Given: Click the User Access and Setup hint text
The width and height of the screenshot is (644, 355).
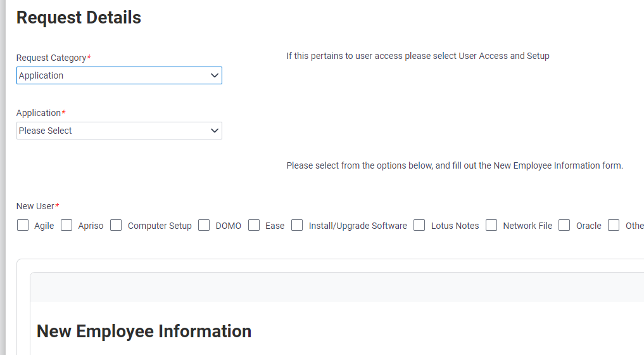Looking at the screenshot, I should [x=417, y=56].
